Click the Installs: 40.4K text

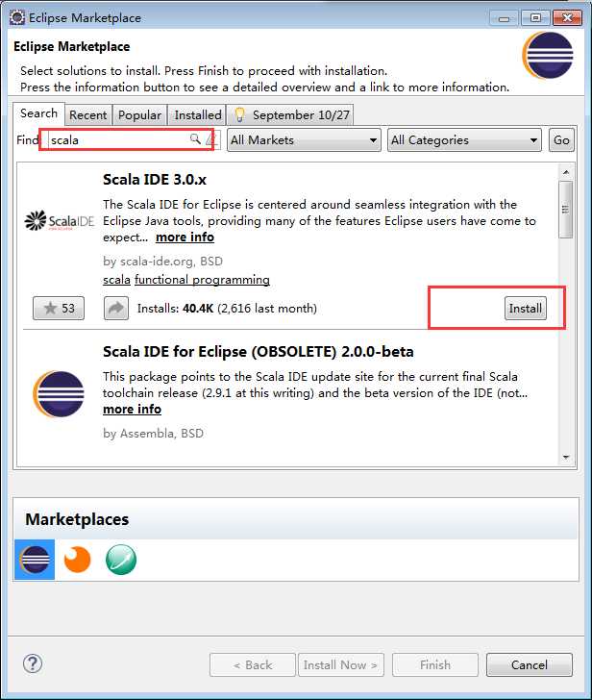(x=227, y=308)
